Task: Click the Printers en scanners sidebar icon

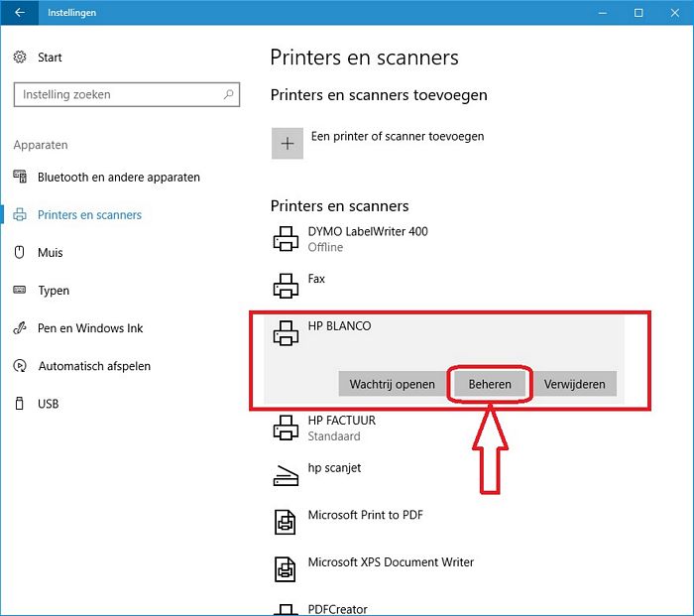Action: (x=20, y=215)
